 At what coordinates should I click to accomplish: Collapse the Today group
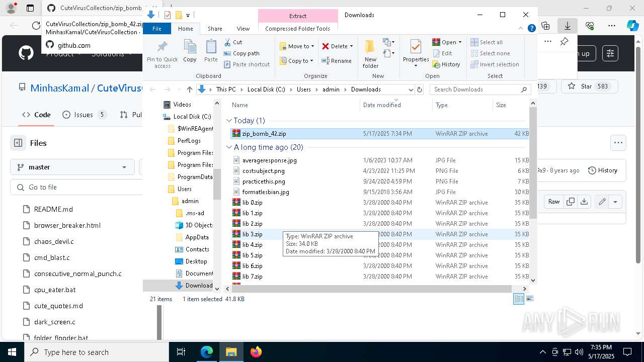229,121
